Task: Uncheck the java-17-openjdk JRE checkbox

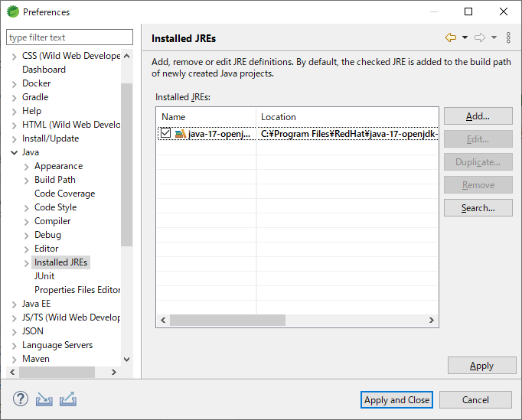Action: click(x=165, y=133)
